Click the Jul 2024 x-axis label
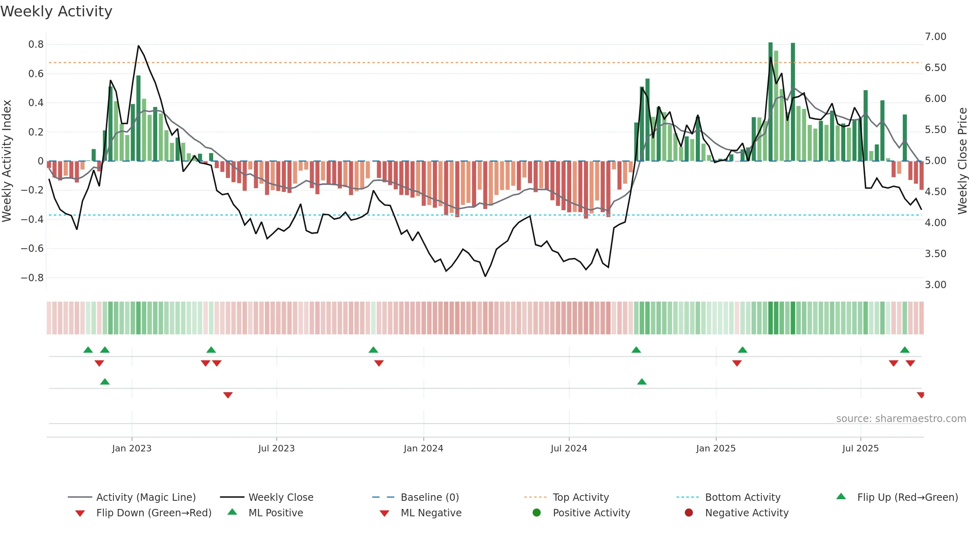Image resolution: width=980 pixels, height=551 pixels. coord(569,448)
